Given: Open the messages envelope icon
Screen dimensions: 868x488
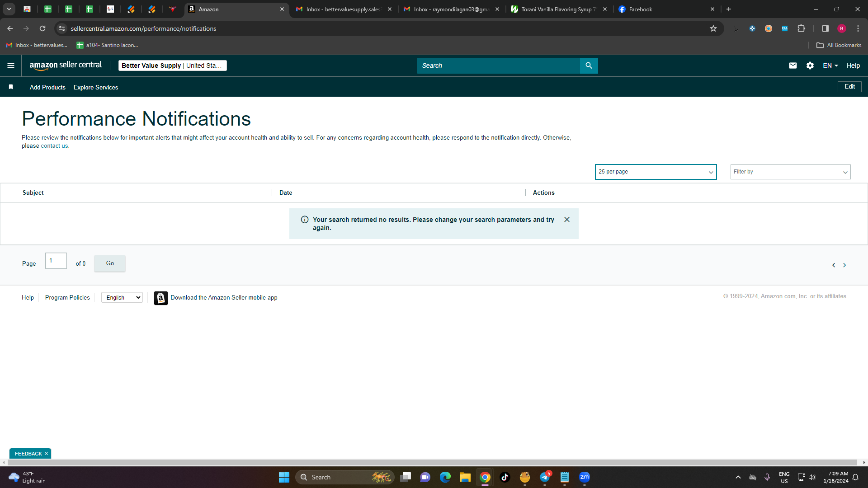Looking at the screenshot, I should pyautogui.click(x=793, y=66).
